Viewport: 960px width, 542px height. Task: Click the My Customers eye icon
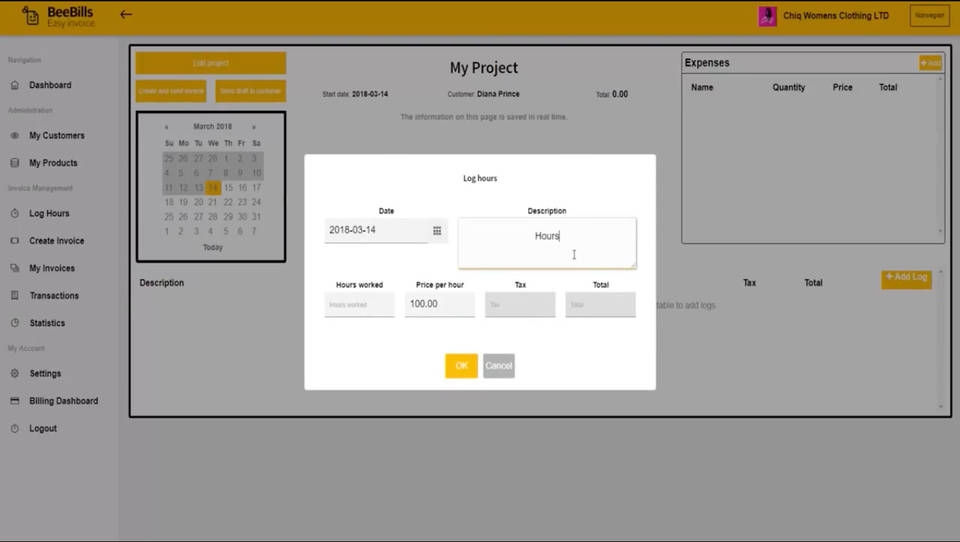15,136
